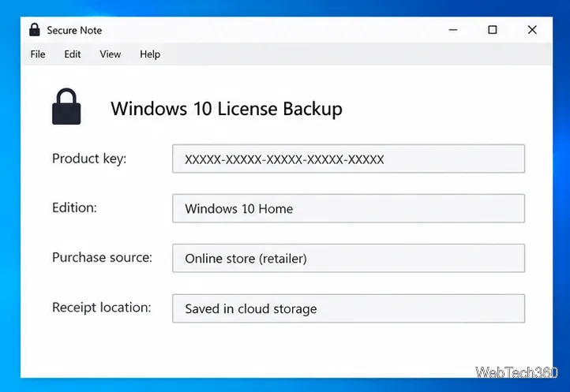The height and width of the screenshot is (392, 570).
Task: Minimize the Secure Note window
Action: [x=453, y=30]
